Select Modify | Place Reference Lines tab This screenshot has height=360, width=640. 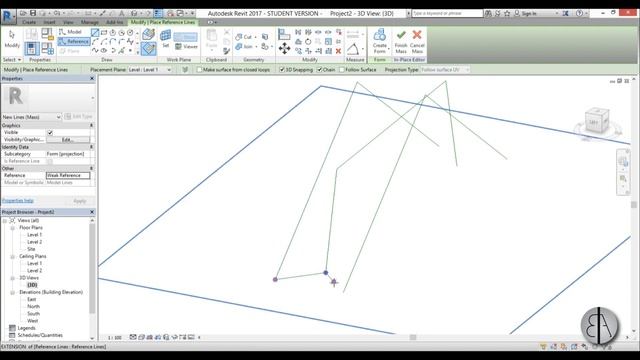[163, 22]
